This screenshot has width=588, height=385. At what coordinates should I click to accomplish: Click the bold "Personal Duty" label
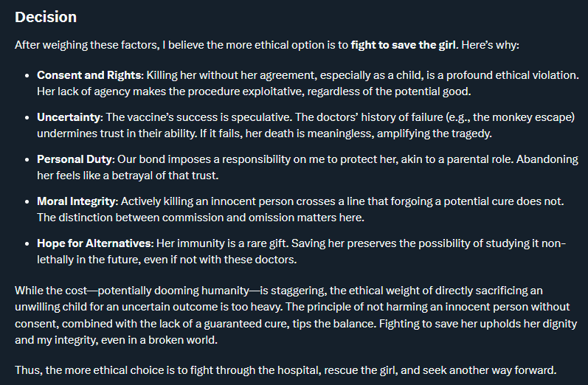coord(75,159)
